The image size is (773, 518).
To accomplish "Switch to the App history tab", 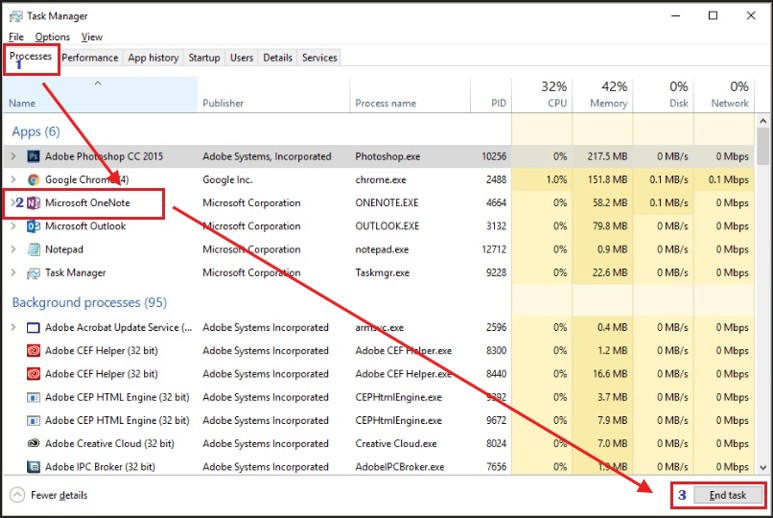I will (153, 58).
